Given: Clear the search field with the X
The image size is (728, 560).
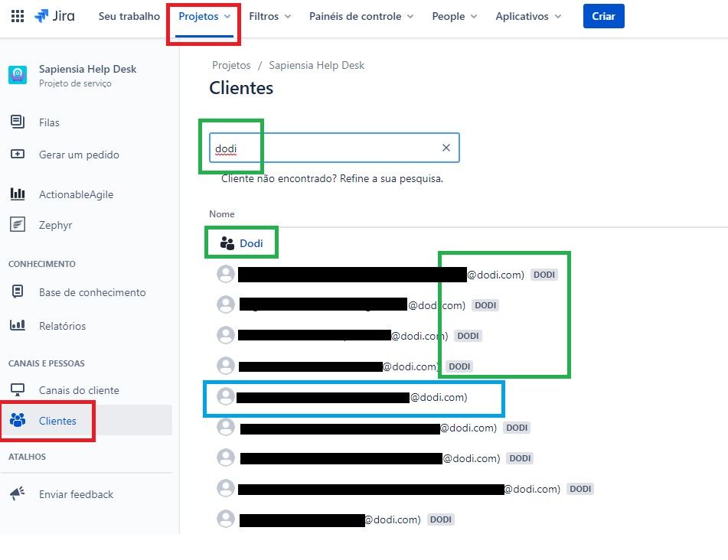Looking at the screenshot, I should (446, 148).
